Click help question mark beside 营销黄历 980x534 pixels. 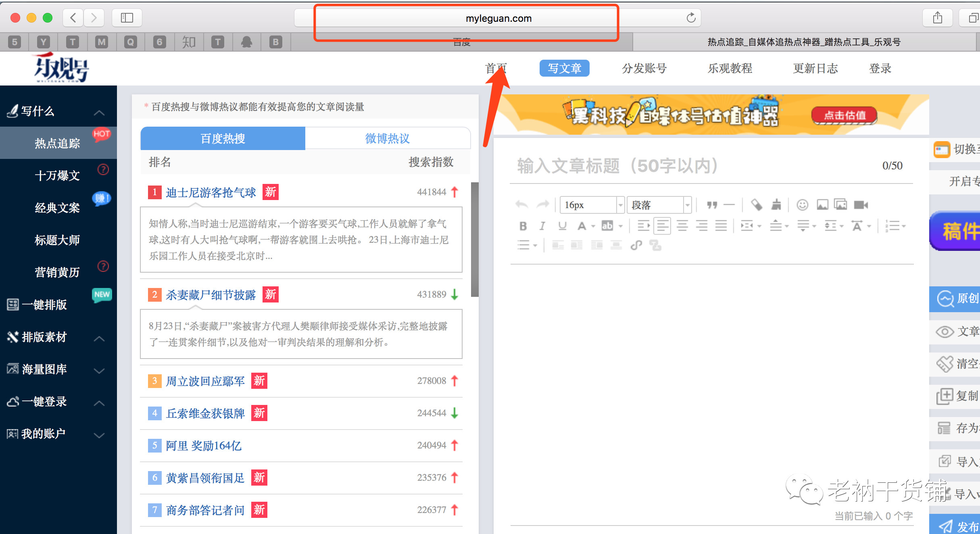[x=103, y=266]
